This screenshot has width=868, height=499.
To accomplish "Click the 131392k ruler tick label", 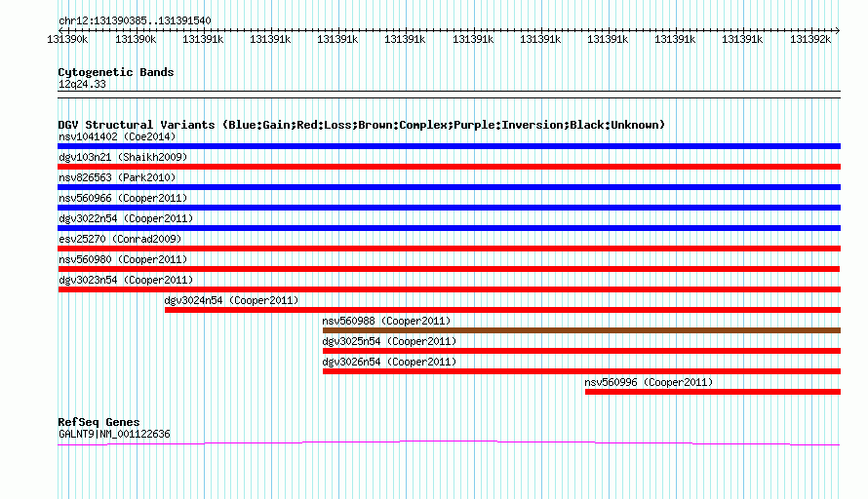I will [809, 39].
